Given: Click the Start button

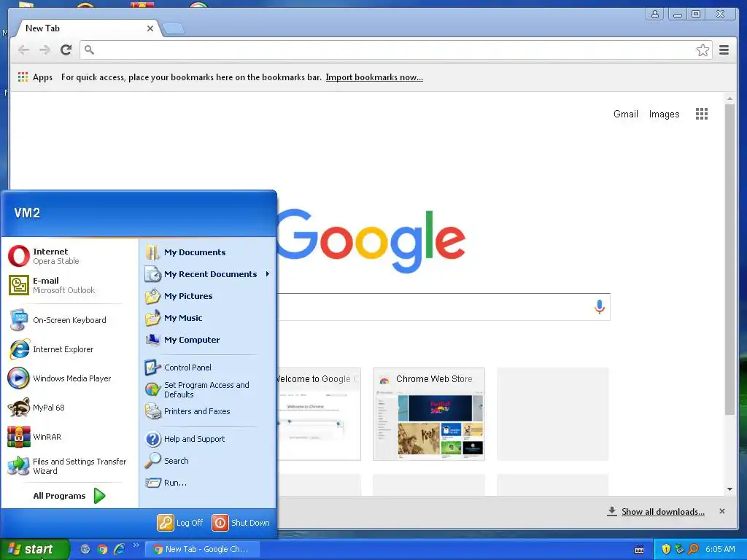Looking at the screenshot, I should (34, 549).
